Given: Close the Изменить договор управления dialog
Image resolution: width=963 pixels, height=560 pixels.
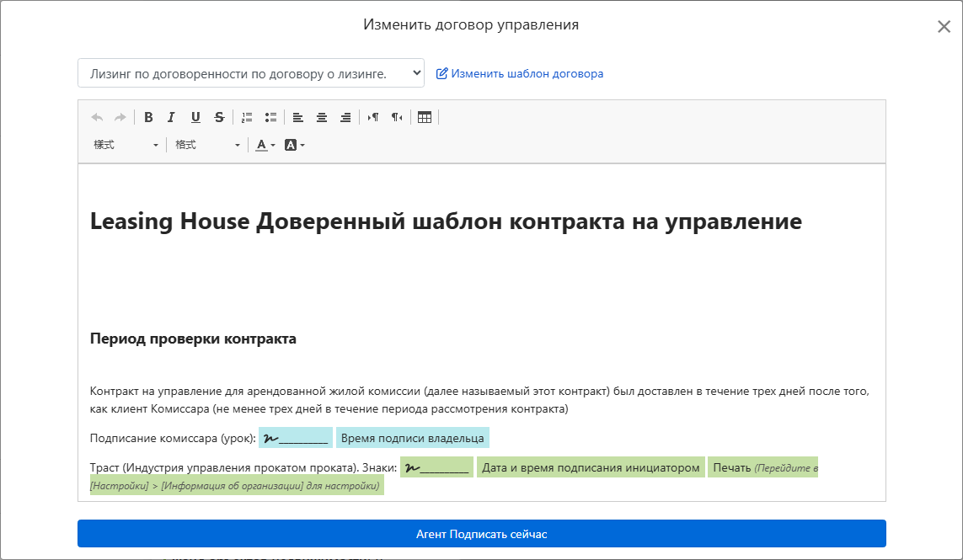Looking at the screenshot, I should click(944, 26).
